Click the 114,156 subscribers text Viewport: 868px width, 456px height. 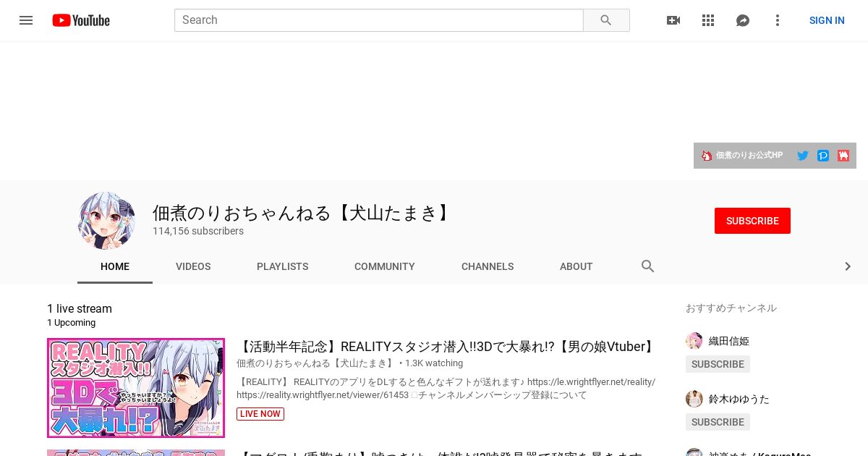[198, 231]
